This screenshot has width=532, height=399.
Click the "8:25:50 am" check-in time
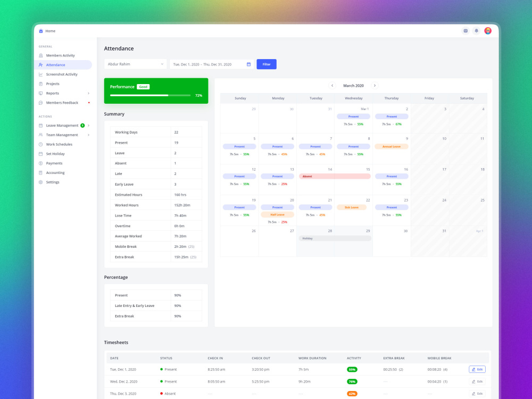[216, 370]
